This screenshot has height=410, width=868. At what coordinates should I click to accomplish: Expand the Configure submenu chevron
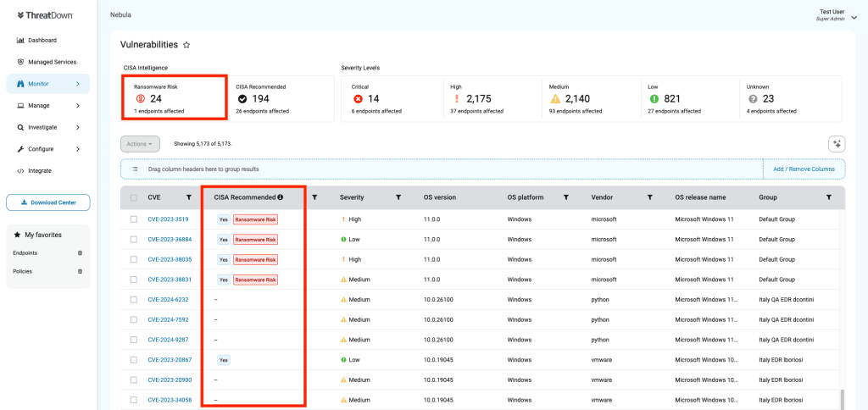pyautogui.click(x=78, y=149)
